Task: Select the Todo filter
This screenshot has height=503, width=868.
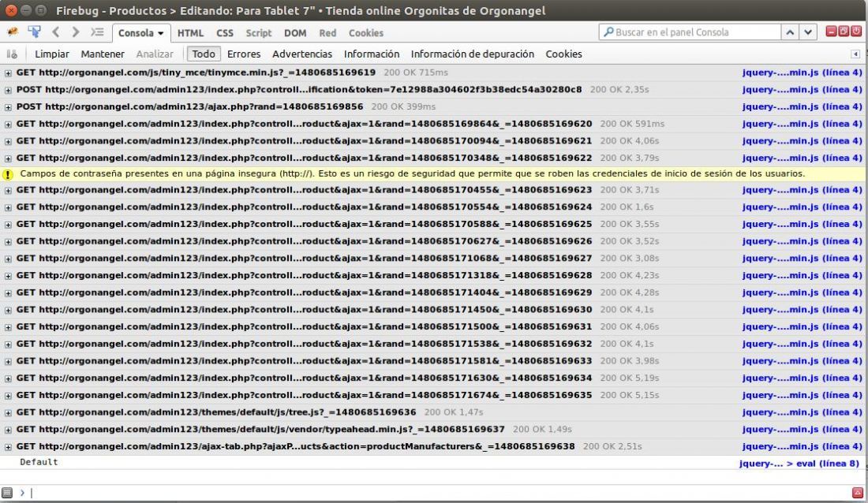Action: click(204, 54)
